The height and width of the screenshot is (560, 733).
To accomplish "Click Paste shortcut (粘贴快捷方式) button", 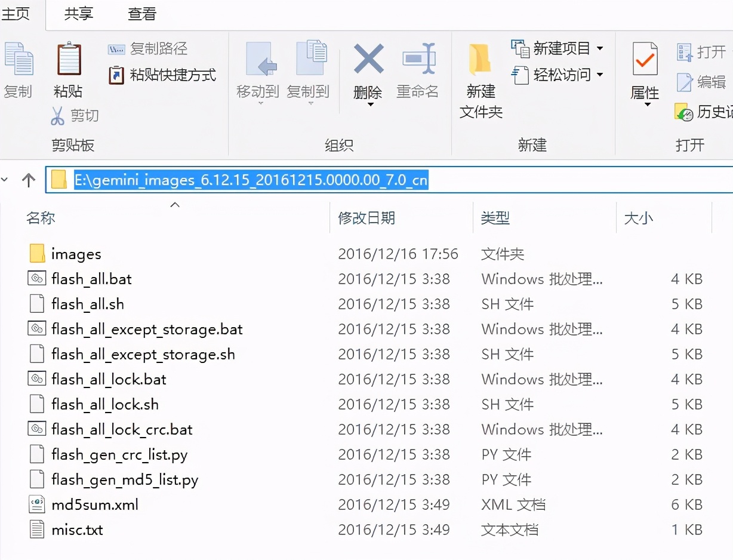I will (162, 75).
